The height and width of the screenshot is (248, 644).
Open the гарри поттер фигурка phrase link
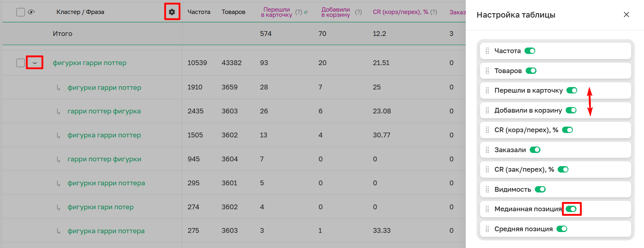[104, 111]
